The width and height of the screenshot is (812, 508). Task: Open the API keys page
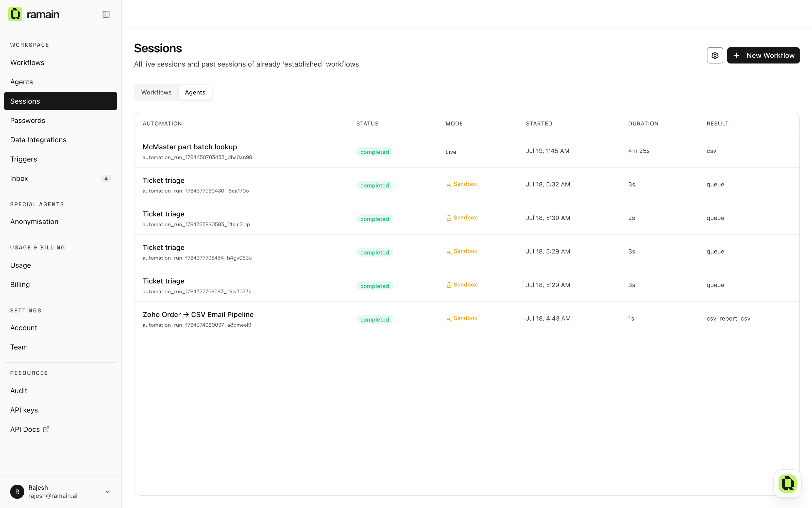click(61, 410)
